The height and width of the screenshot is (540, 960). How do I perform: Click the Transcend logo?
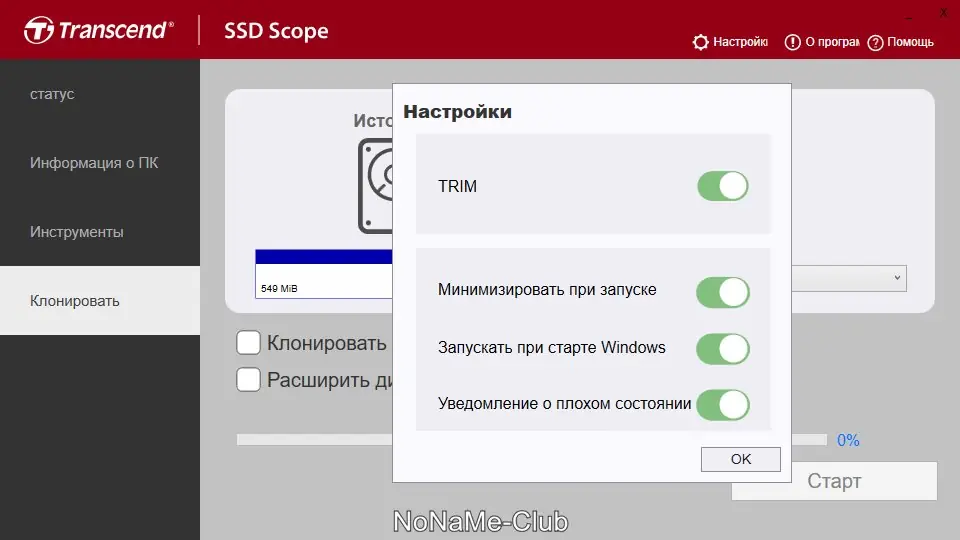99,30
